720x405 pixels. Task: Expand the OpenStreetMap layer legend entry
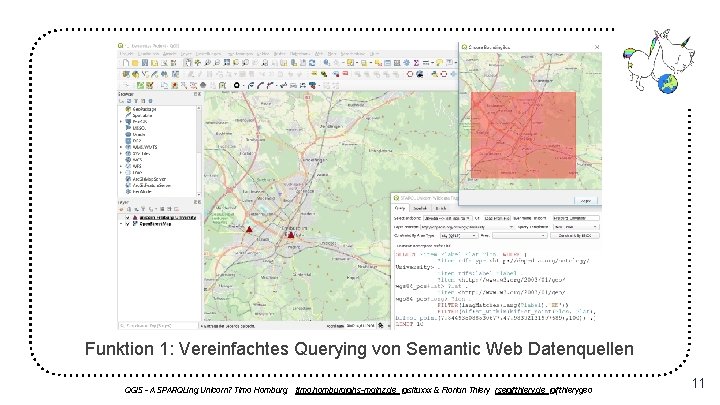[x=121, y=224]
